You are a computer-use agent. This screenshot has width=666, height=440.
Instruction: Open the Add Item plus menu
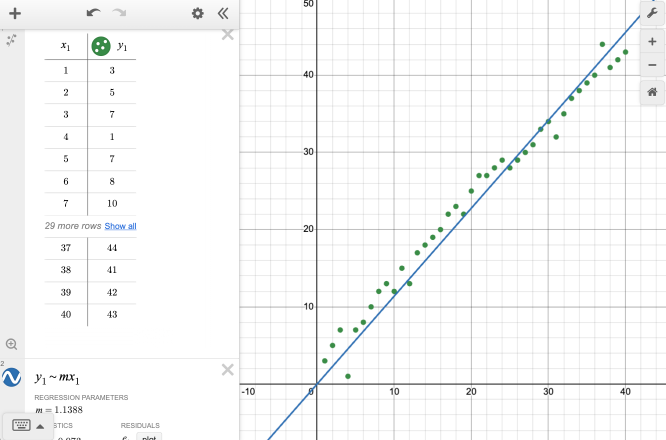[15, 13]
